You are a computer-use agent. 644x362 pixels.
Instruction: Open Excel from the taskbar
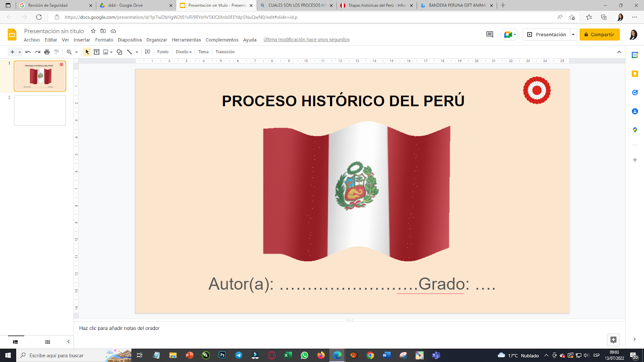click(288, 355)
